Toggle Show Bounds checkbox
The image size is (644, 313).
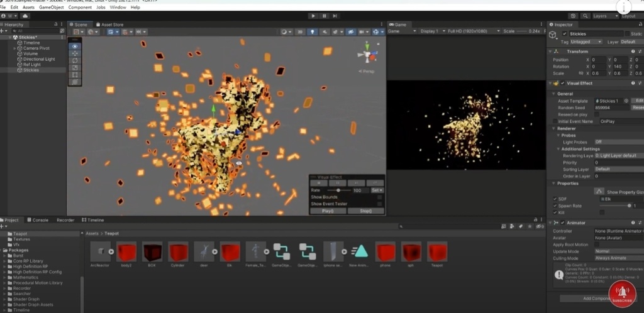click(x=379, y=197)
